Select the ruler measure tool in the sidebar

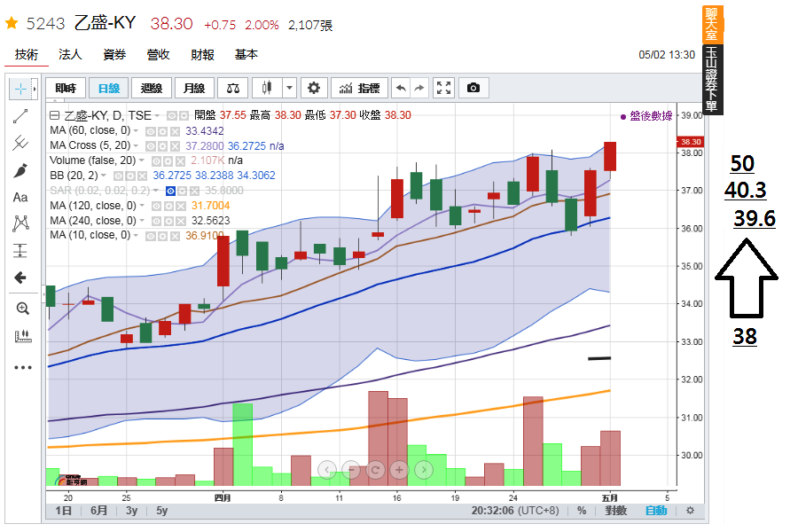click(x=22, y=336)
